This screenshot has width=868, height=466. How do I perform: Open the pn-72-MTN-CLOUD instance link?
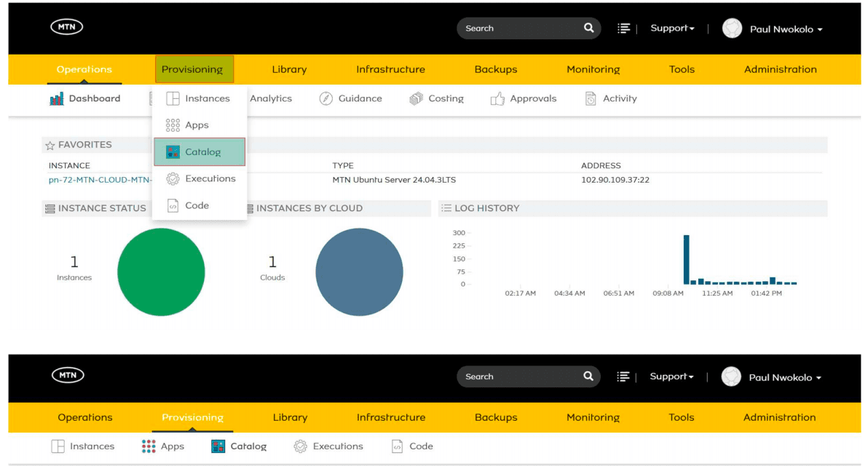pyautogui.click(x=100, y=180)
